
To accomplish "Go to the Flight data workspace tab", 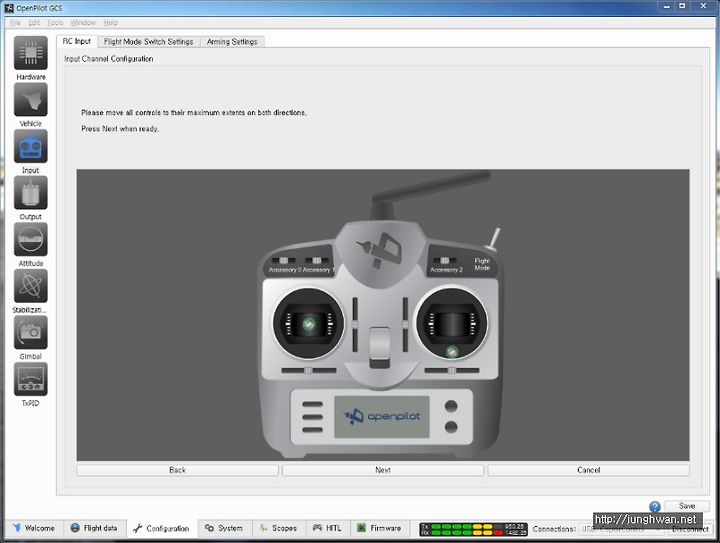I will pos(94,528).
